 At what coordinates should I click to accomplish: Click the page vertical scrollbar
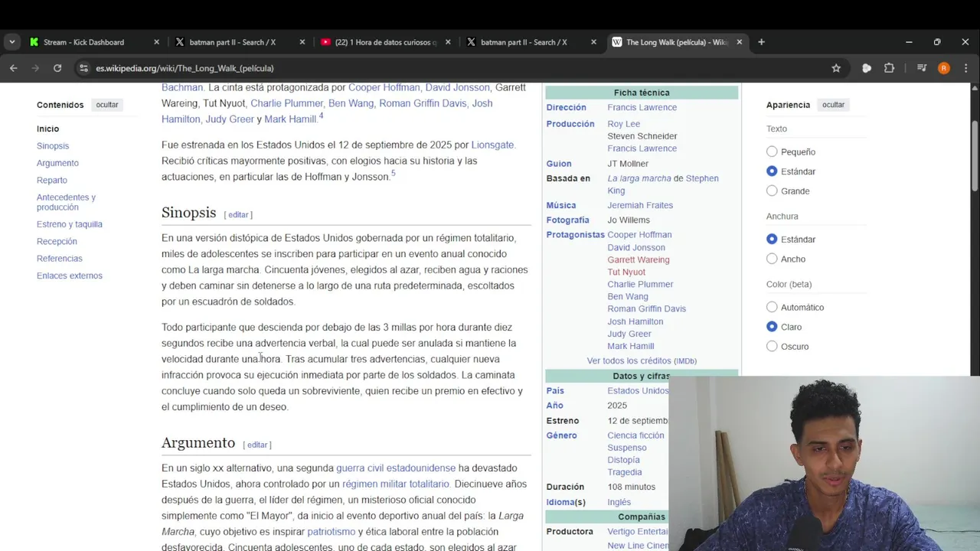pos(975,157)
